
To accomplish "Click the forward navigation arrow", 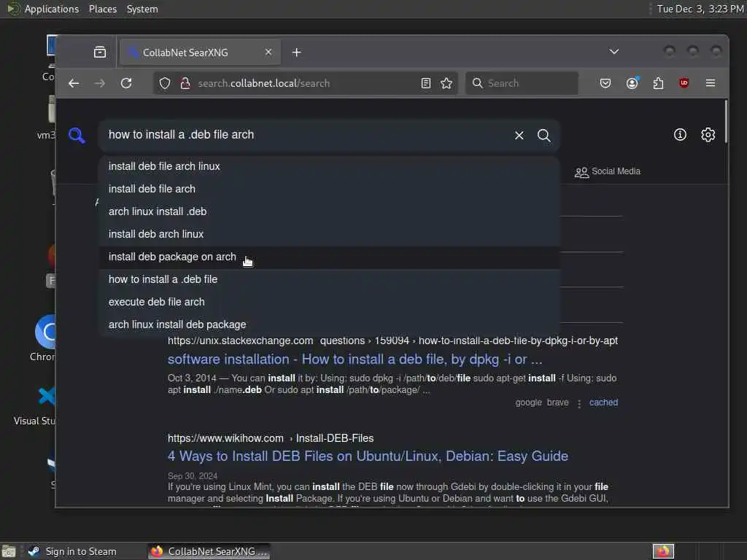I will click(x=99, y=83).
